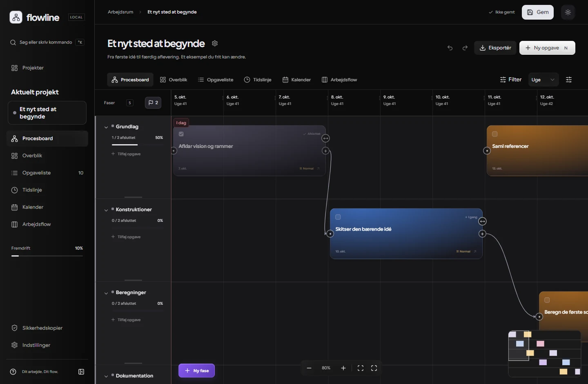Zoom out with the minus icon
Image resolution: width=588 pixels, height=384 pixels.
(309, 368)
